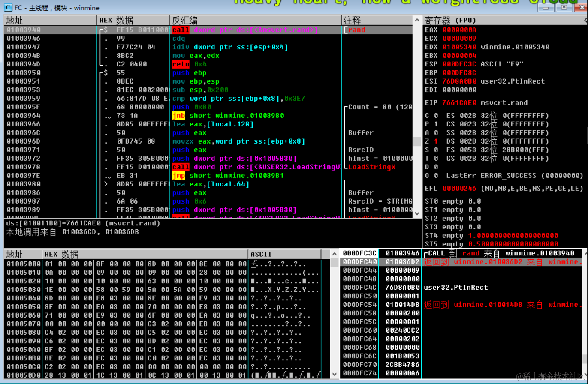Click the 地址 header in the dump pane
588x384 pixels.
(x=23, y=254)
